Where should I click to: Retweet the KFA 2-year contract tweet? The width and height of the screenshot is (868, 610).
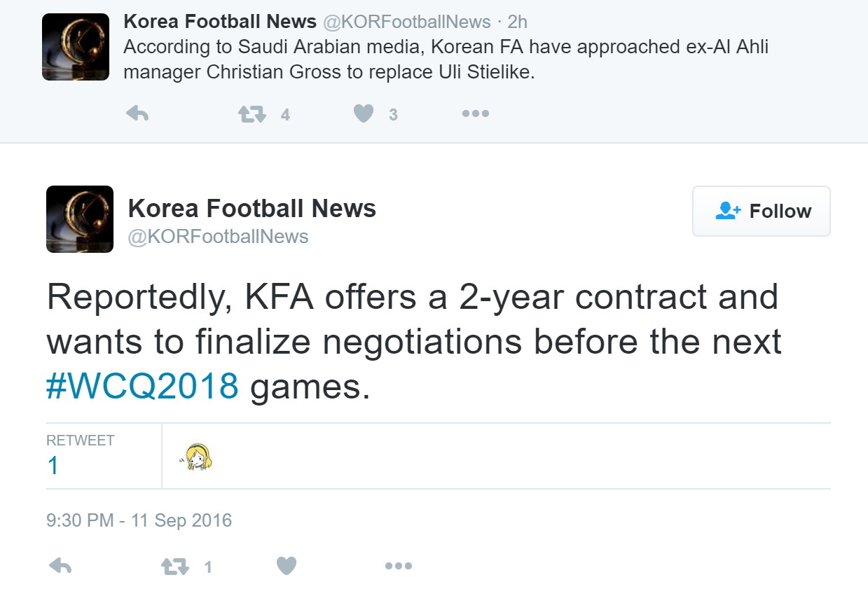point(174,566)
